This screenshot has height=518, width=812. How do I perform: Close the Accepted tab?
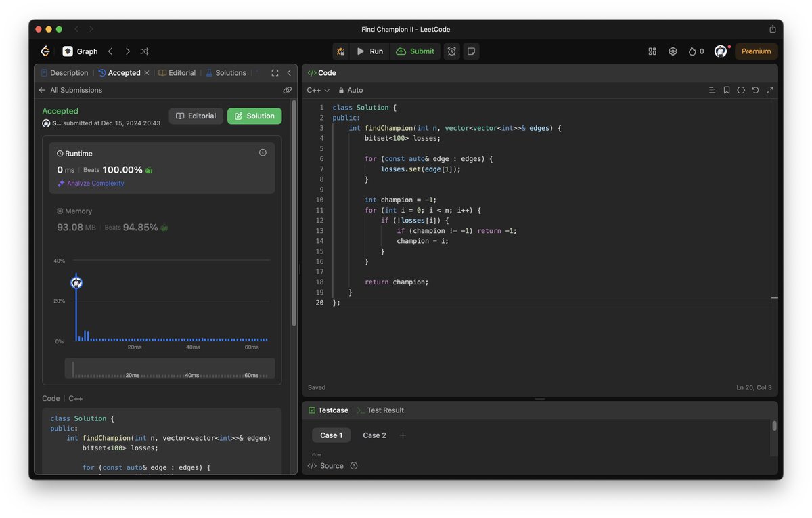pos(147,73)
